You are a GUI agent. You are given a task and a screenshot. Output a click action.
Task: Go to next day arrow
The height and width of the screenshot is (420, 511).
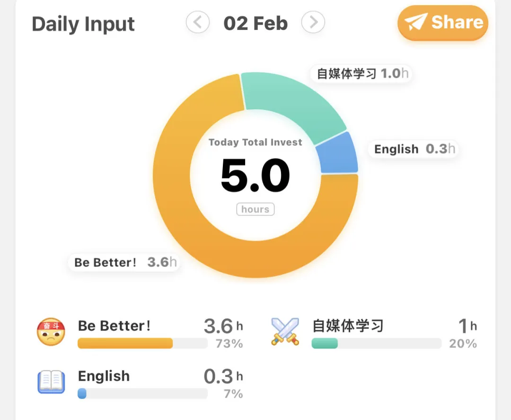313,22
